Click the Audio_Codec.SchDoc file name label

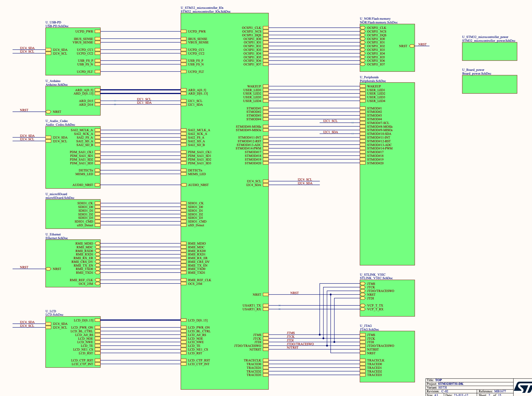pyautogui.click(x=60, y=125)
